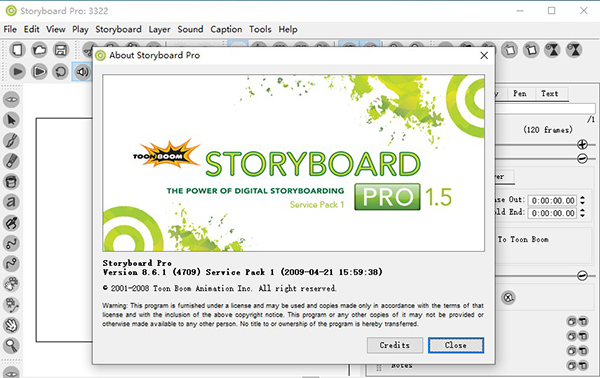Open the Help menu
Screen dimensions: 600x378
(x=288, y=29)
